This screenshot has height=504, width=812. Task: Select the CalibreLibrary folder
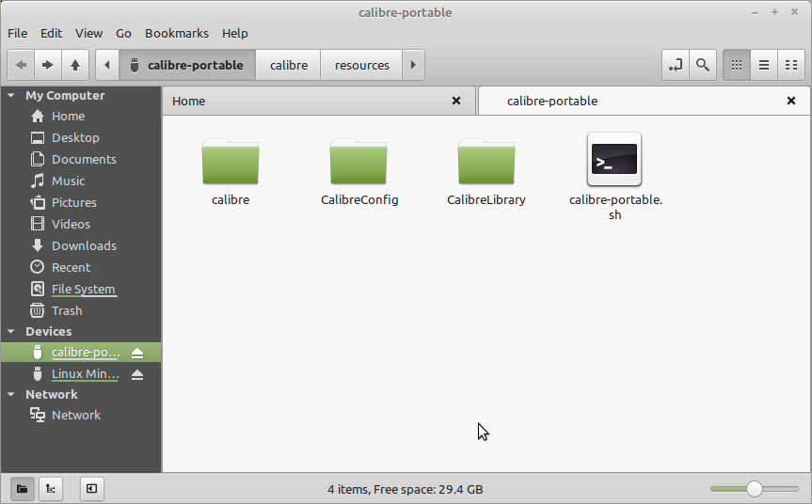click(486, 162)
